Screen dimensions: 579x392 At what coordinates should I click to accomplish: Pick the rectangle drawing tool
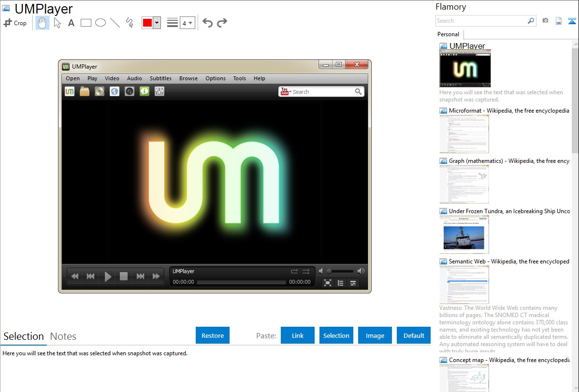pos(86,23)
